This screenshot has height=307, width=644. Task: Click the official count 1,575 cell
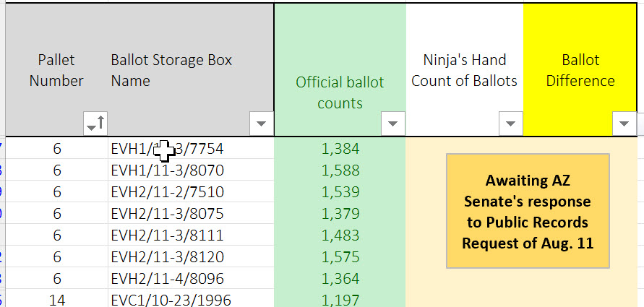340,257
